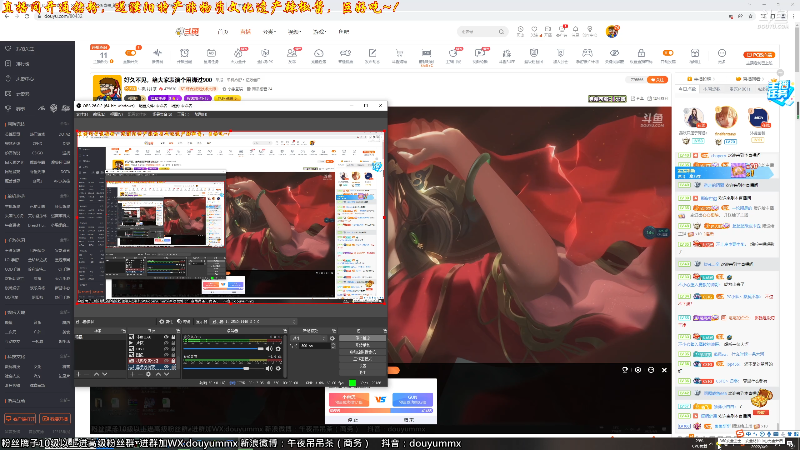Click the padlock icon in streamer toolbar
Screen dimensions: 800x450
641,53
